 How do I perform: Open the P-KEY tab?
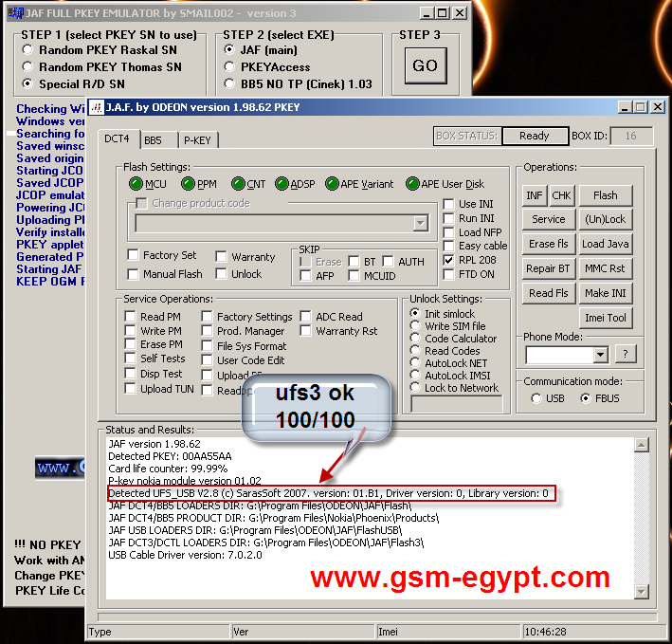tap(197, 140)
